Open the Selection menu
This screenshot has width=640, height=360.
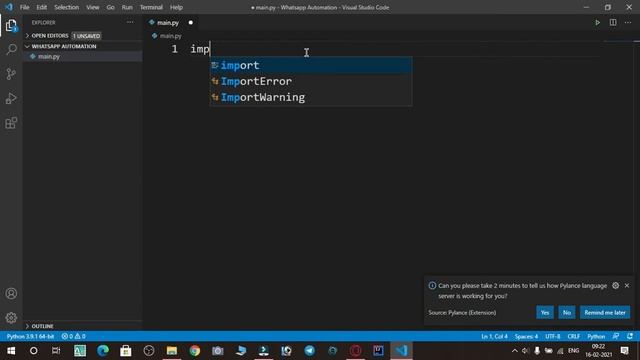(67, 7)
